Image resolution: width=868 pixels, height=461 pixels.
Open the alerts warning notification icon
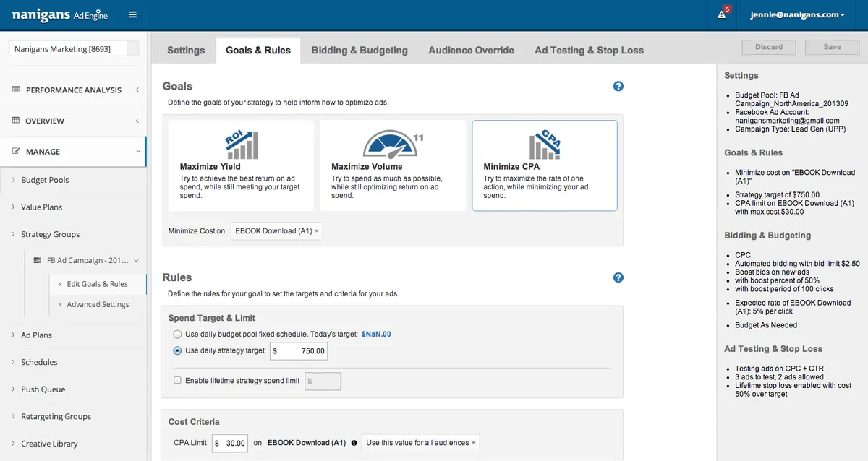pos(722,14)
